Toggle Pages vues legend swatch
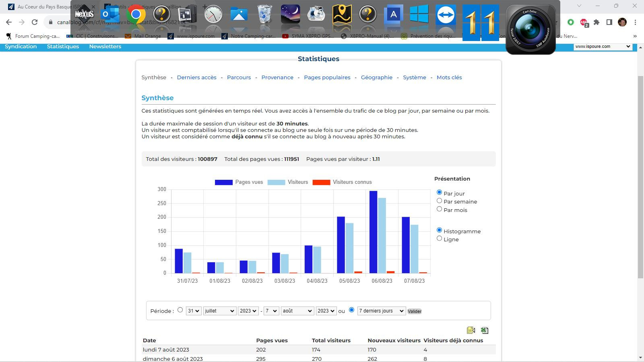Image resolution: width=644 pixels, height=362 pixels. [224, 182]
